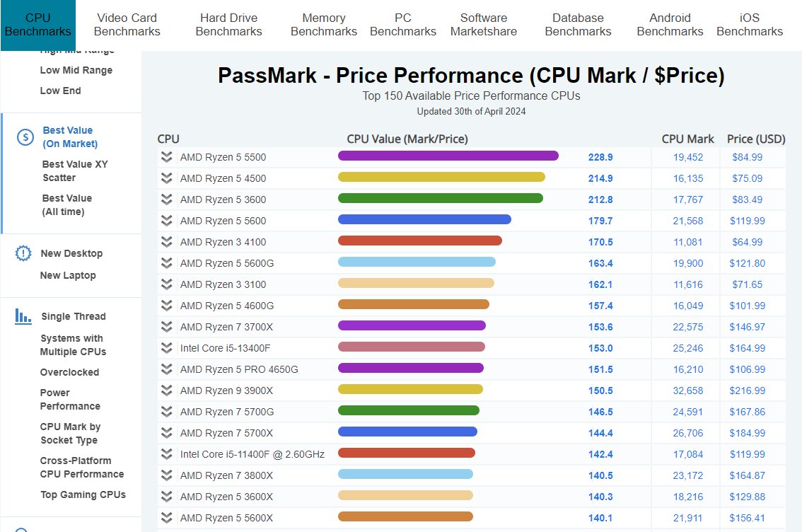Viewport: 802px width, 532px height.
Task: Open the AMD Ryzen 9 3900X CPU page
Action: (226, 391)
